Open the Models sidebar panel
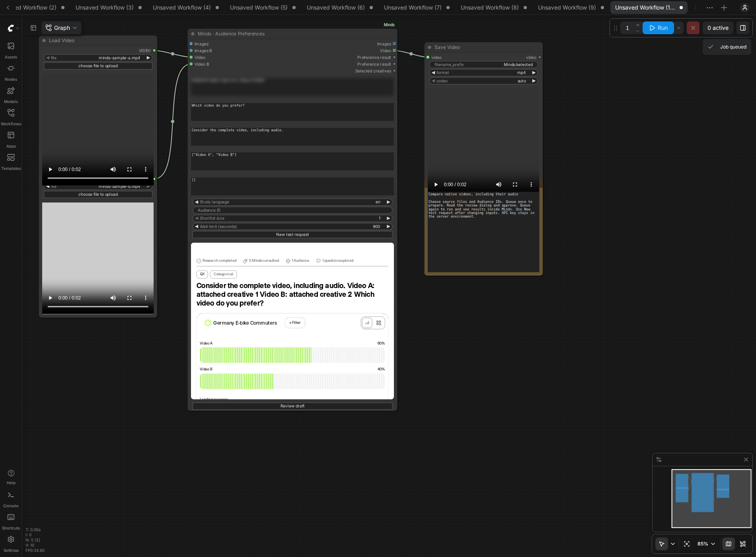 (x=11, y=95)
